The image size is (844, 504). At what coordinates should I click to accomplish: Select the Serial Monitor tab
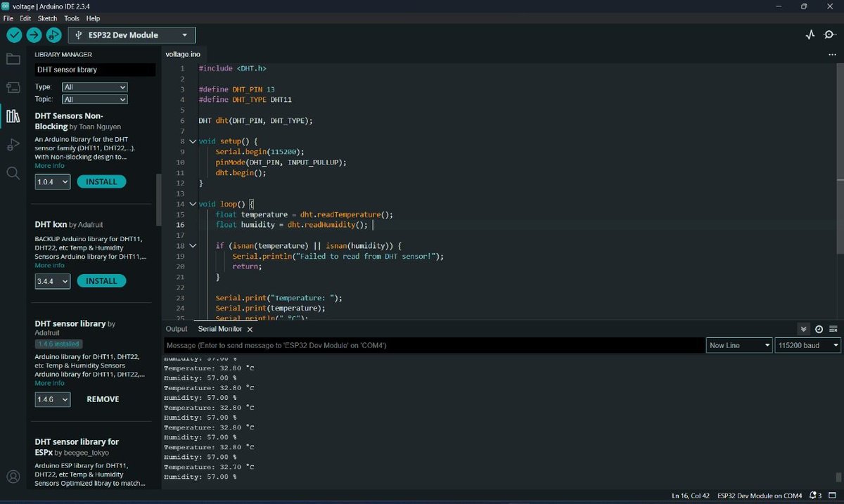[219, 329]
